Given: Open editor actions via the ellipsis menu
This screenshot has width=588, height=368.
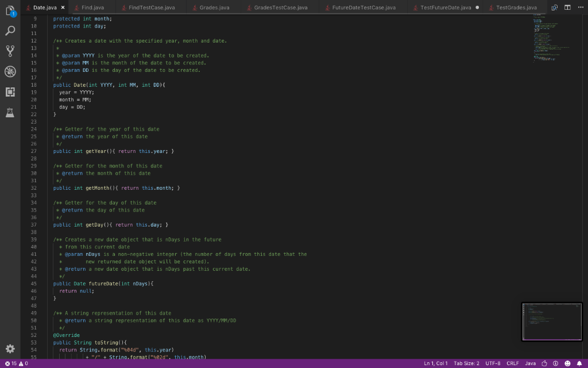Looking at the screenshot, I should tap(581, 7).
